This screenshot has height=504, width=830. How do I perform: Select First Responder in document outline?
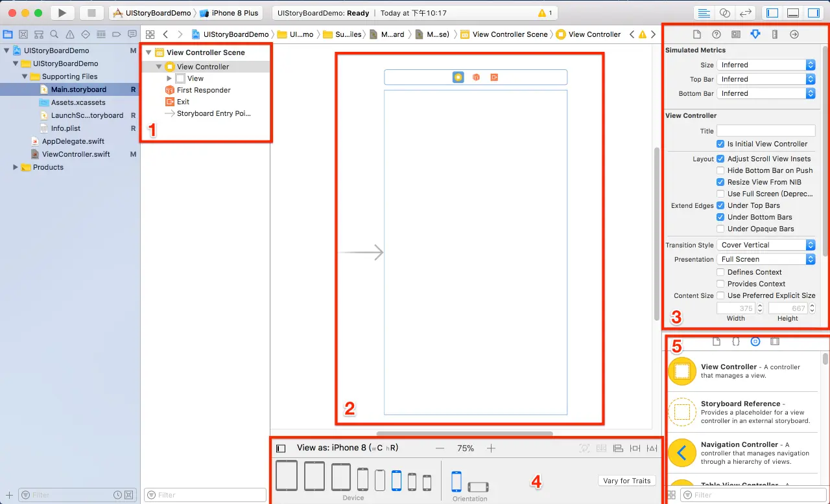pos(204,90)
